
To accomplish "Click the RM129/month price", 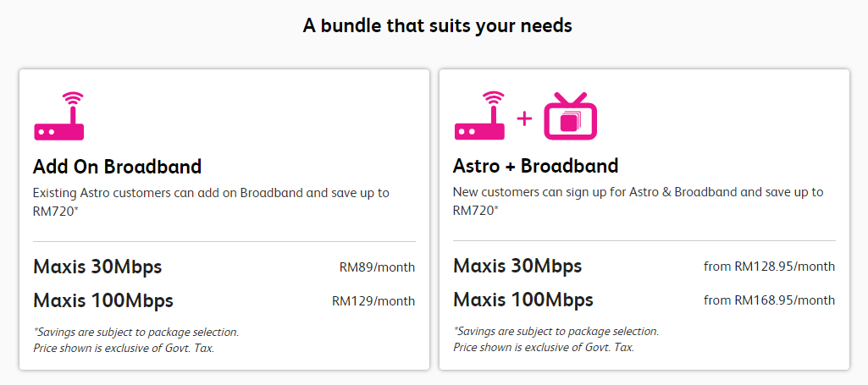I will (373, 300).
